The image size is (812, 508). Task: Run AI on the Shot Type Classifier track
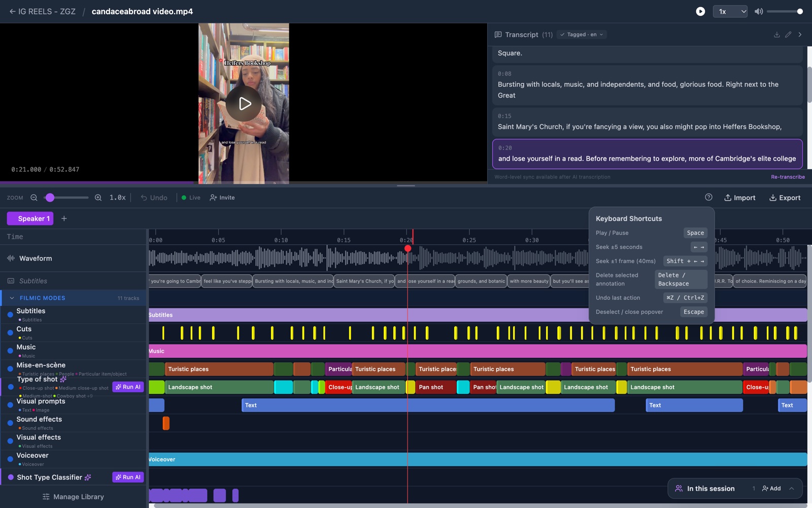point(128,477)
